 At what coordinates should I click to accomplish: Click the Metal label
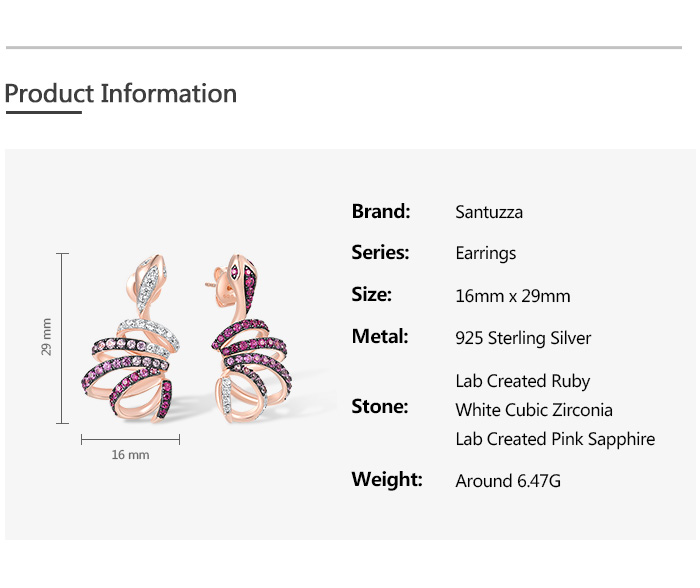380,336
